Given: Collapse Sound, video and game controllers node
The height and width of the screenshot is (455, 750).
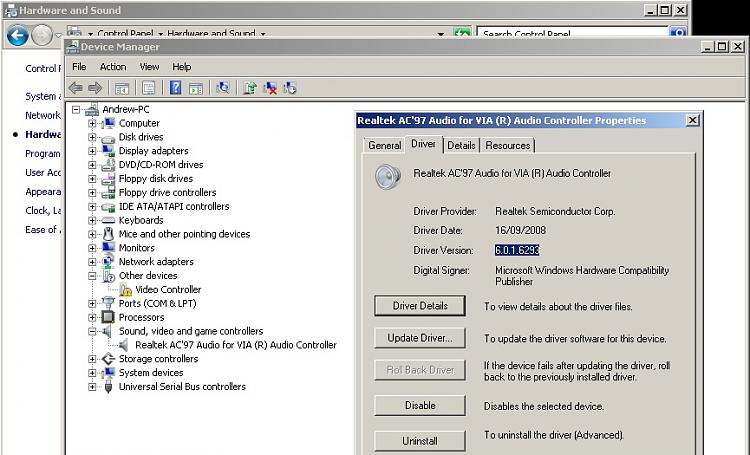Looking at the screenshot, I should (x=92, y=331).
